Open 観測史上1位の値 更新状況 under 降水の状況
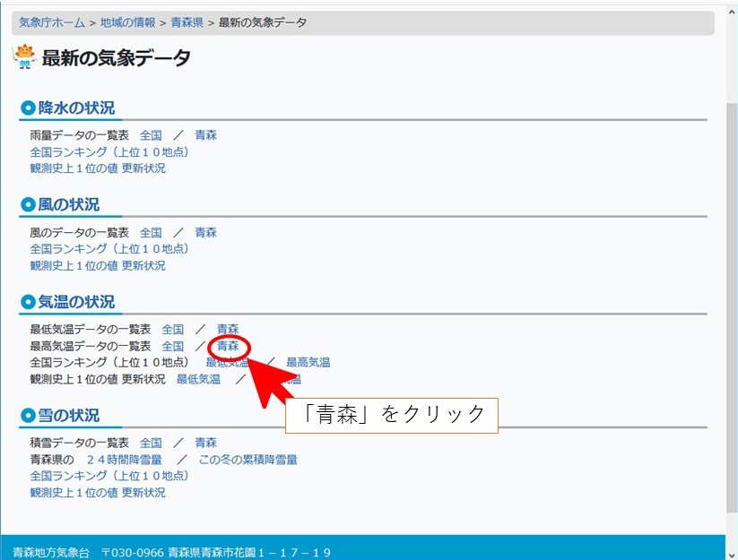The image size is (738, 560). tap(98, 168)
